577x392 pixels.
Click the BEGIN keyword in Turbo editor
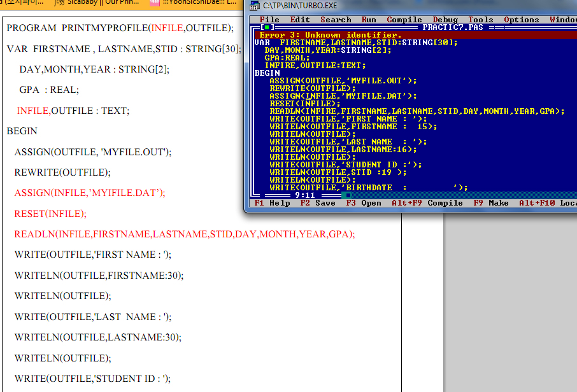(267, 73)
